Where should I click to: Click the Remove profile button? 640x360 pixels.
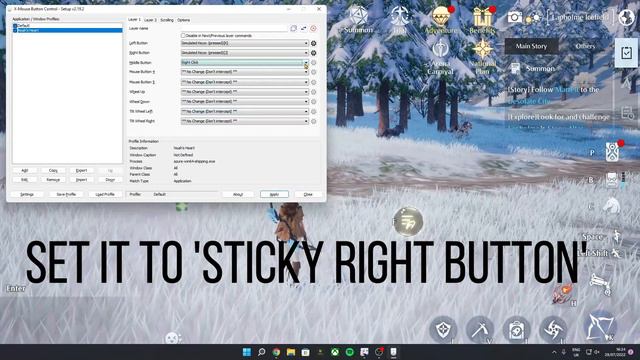pos(53,180)
